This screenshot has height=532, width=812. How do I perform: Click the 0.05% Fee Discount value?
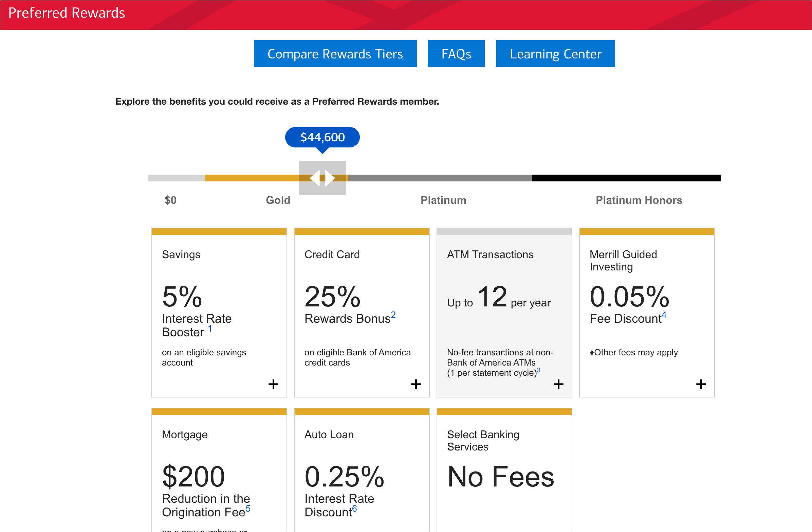tap(629, 296)
